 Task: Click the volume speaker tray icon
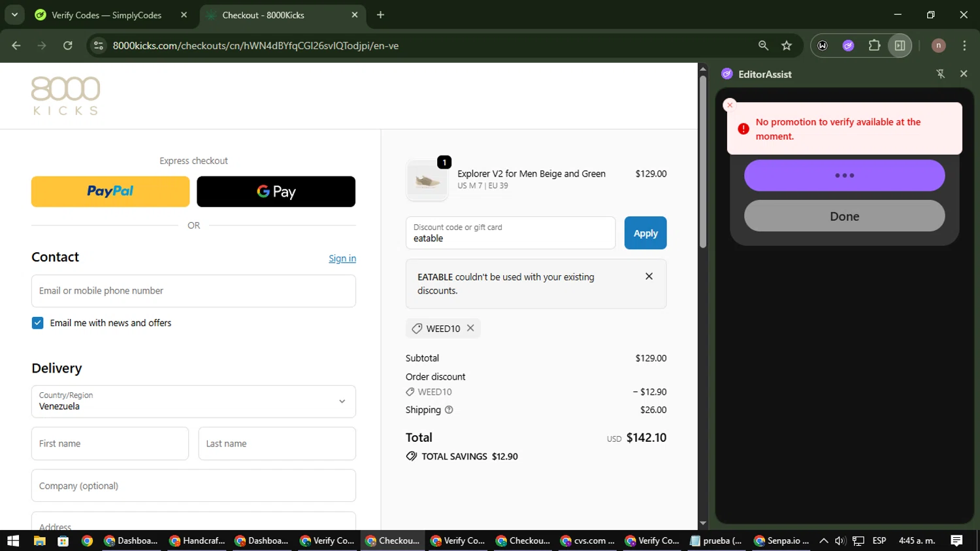pos(840,541)
